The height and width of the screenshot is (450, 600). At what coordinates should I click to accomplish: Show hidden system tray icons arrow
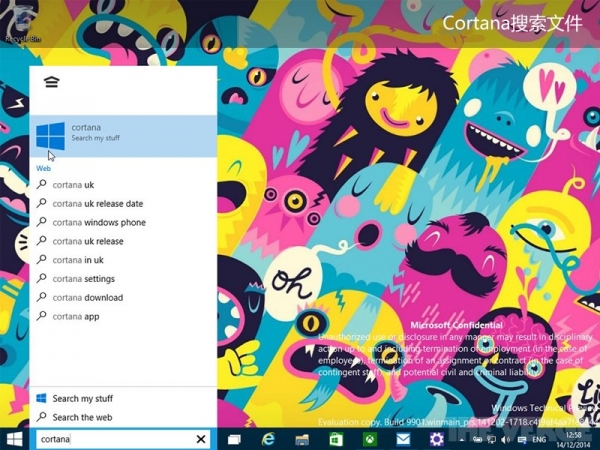coord(462,440)
